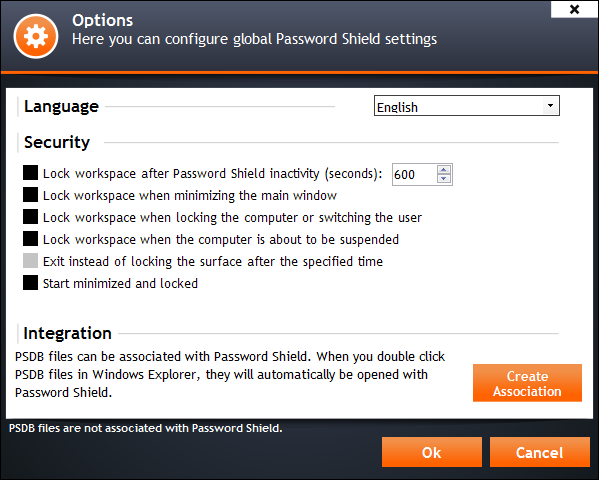Image resolution: width=599 pixels, height=480 pixels.
Task: Enable Exit instead of locking checkbox
Action: (x=31, y=261)
